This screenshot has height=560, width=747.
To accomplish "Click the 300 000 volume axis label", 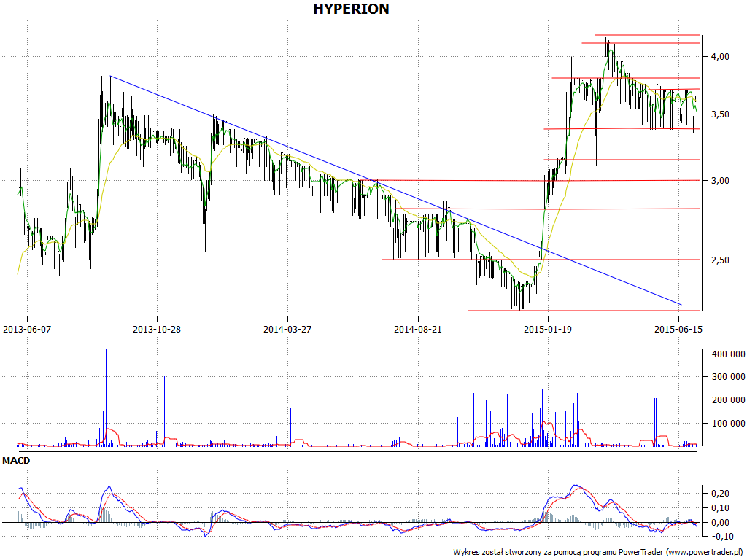I will pos(728,377).
